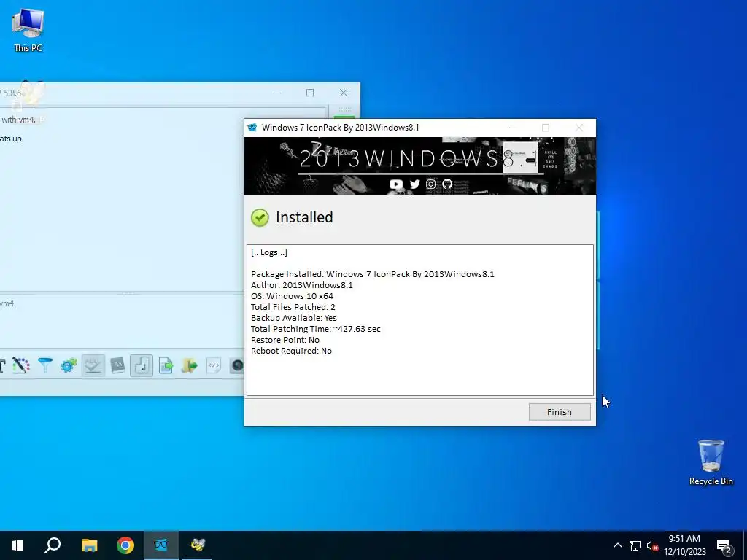Image resolution: width=747 pixels, height=560 pixels.
Task: Click the green Installed checkmark icon
Action: (260, 217)
